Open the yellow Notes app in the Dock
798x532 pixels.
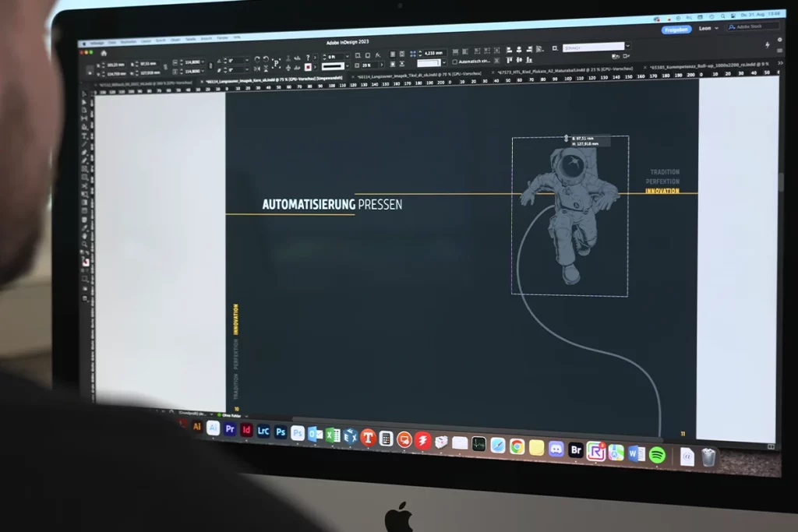(x=536, y=448)
